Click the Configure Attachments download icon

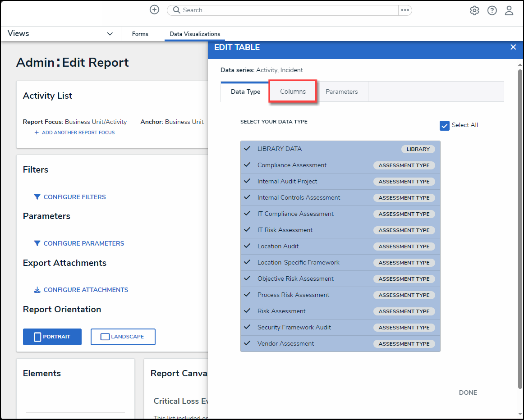tap(37, 290)
